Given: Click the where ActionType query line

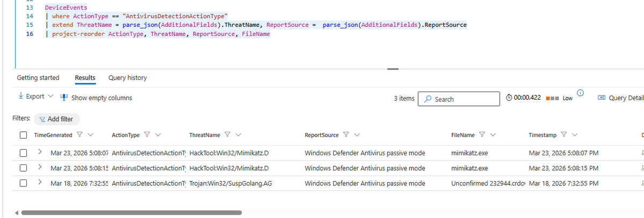Looking at the screenshot, I should [x=137, y=16].
